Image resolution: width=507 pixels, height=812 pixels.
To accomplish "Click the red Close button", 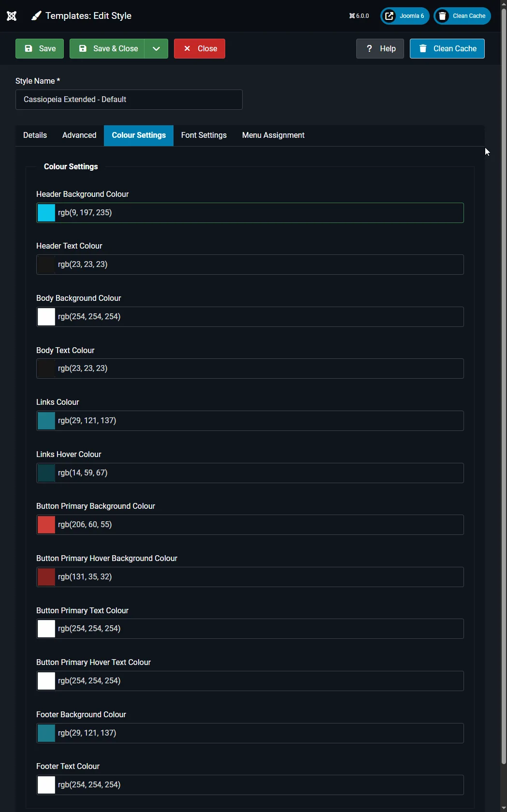I will [x=200, y=48].
